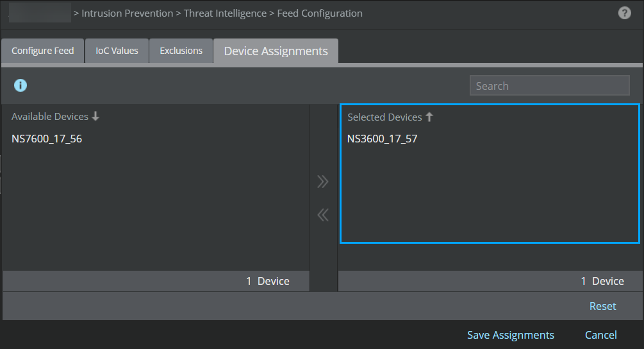This screenshot has height=349, width=644.
Task: Click the blue information icon
Action: (x=21, y=85)
